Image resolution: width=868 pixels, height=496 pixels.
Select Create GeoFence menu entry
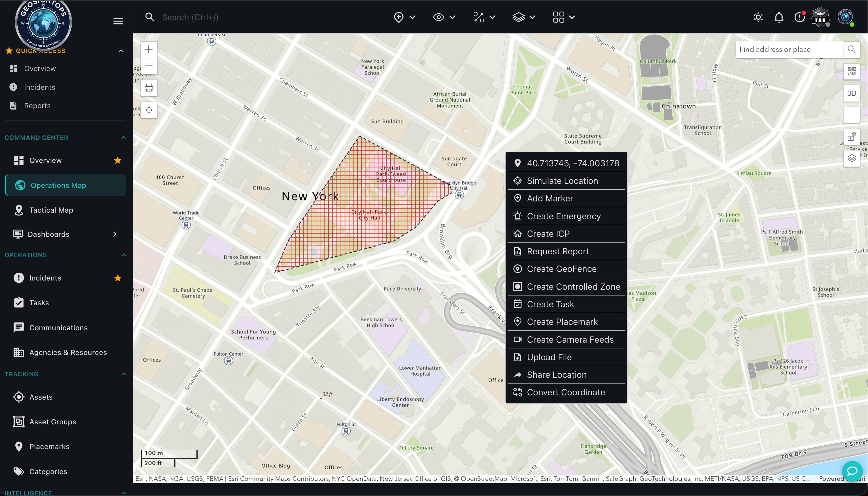pos(566,269)
